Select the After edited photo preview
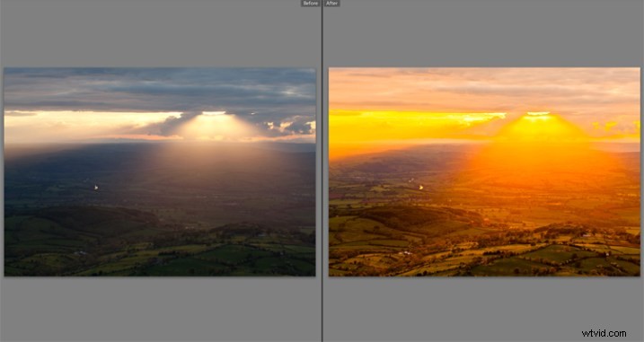Image resolution: width=644 pixels, height=342 pixels. 484,171
